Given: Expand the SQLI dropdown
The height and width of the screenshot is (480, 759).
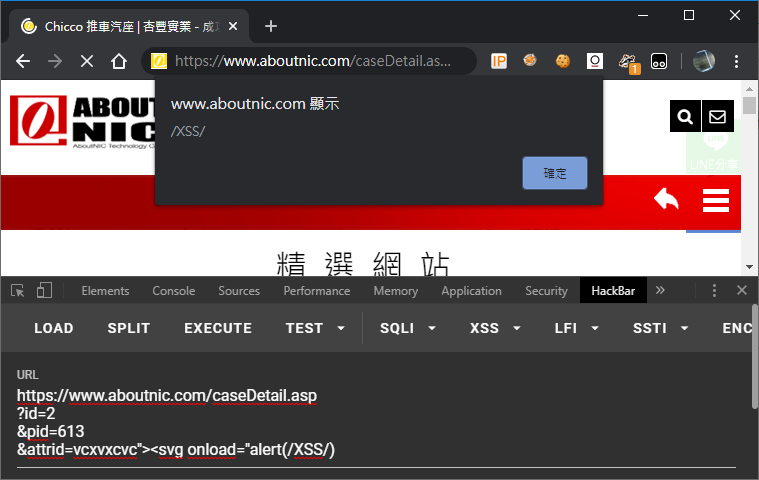Looking at the screenshot, I should [408, 328].
